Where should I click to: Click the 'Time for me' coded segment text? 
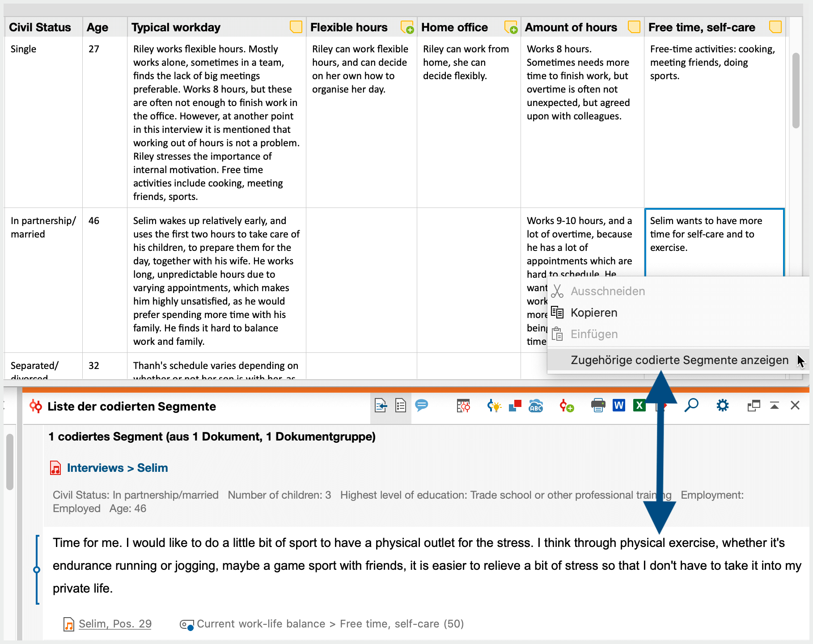[427, 565]
